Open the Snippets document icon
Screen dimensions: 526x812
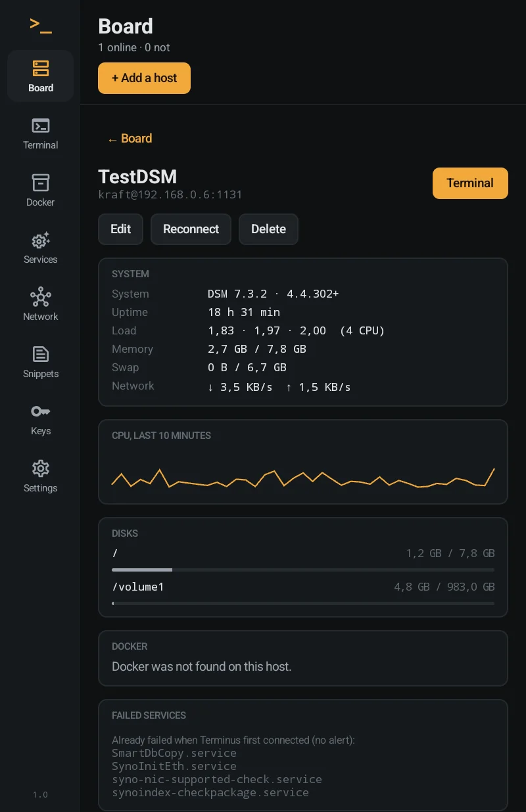(41, 354)
